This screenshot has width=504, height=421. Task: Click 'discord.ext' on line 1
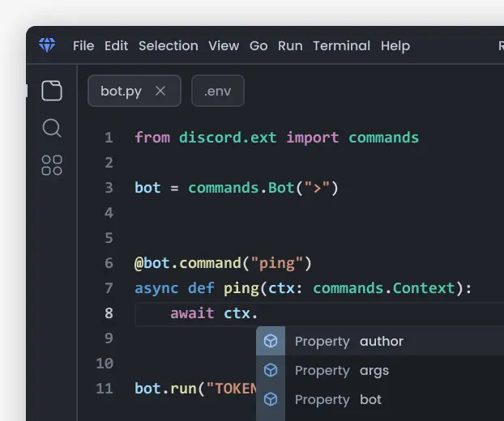(x=228, y=138)
